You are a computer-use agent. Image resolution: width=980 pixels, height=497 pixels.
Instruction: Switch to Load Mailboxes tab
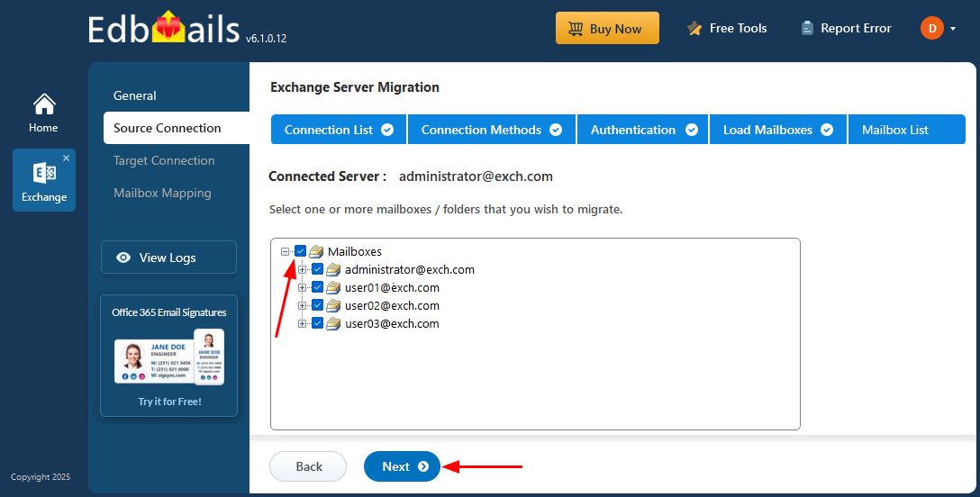coord(778,130)
